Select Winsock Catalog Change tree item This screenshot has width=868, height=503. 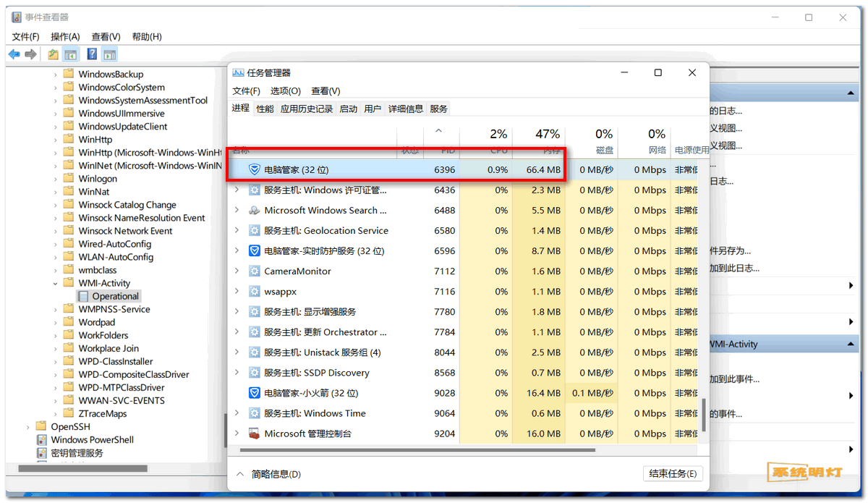127,205
